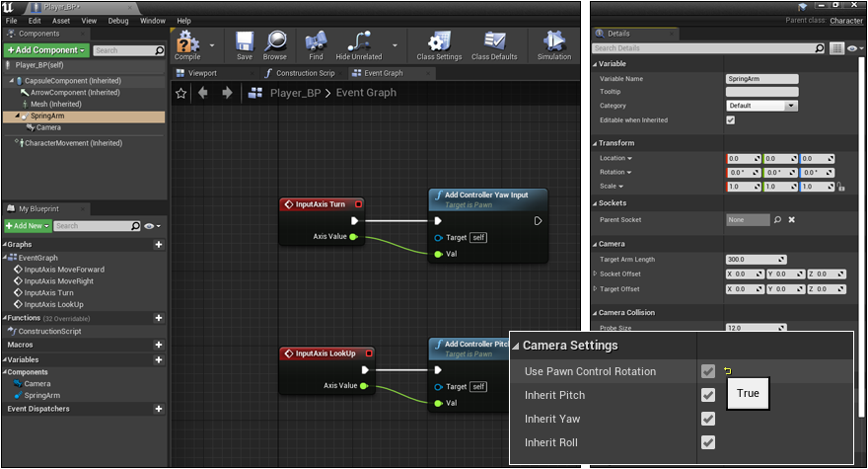
Task: Click the Details search magnifier icon
Action: pyautogui.click(x=820, y=48)
